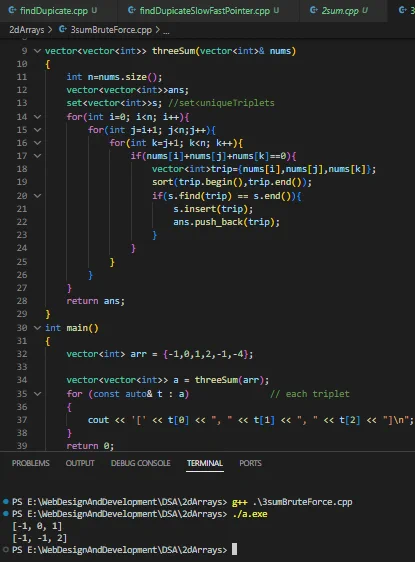Collapse the for-i loop at line 14
The height and width of the screenshot is (562, 415).
[37, 117]
